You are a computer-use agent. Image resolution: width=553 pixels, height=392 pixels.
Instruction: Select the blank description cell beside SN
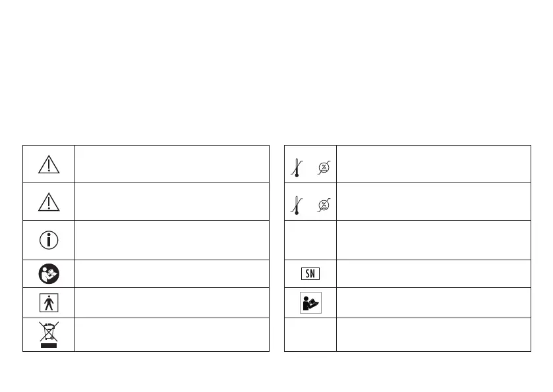[433, 273]
